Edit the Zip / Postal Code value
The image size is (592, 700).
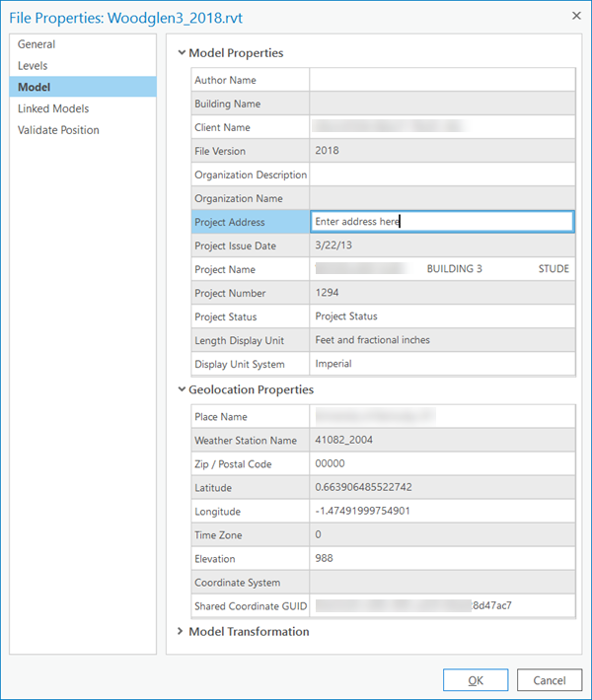pos(441,464)
